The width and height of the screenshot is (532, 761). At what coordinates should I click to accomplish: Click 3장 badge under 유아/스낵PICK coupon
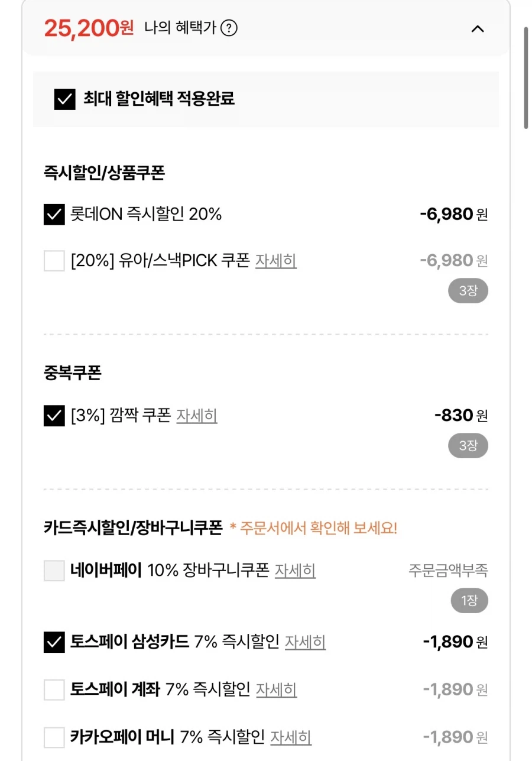468,291
